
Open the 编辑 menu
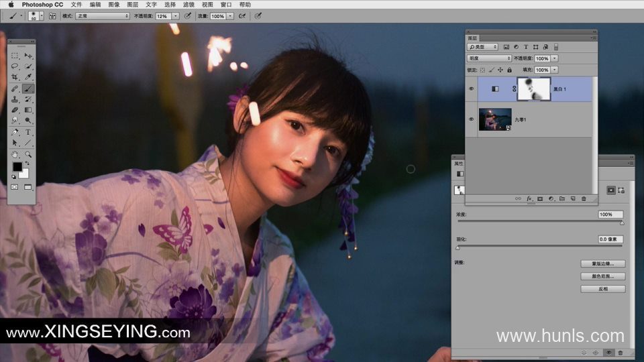95,5
